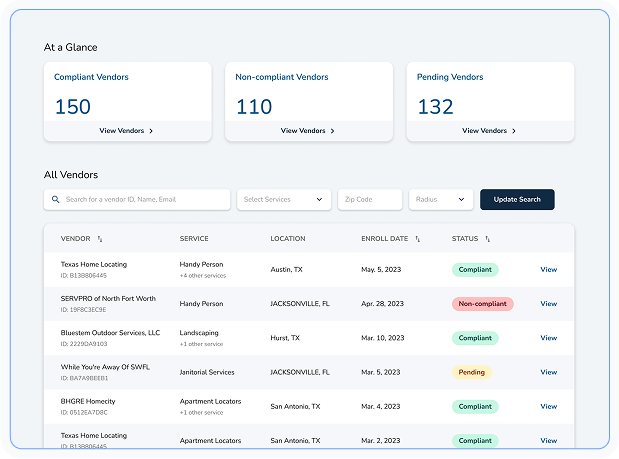This screenshot has height=459, width=619.
Task: Click the search magnifier icon in vendor search
Action: coord(56,199)
